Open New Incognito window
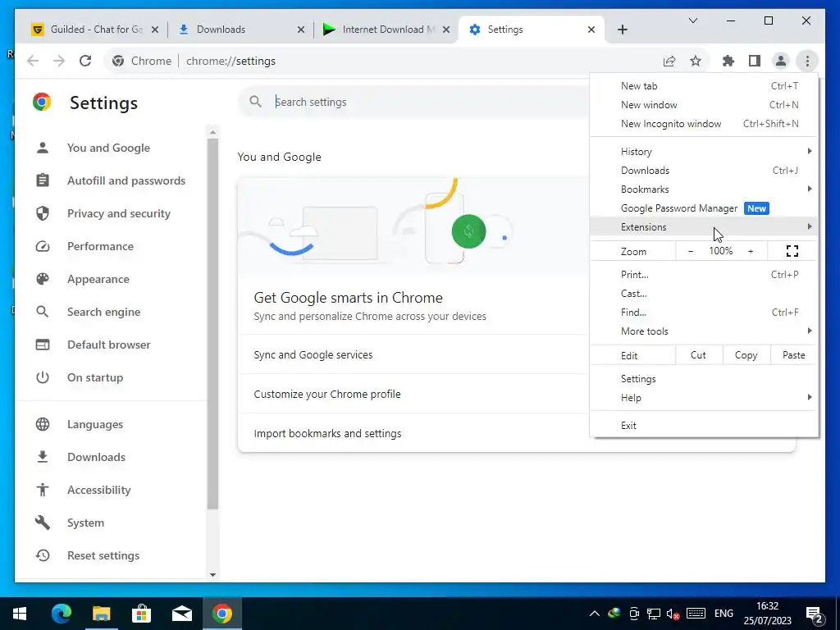 pyautogui.click(x=704, y=124)
